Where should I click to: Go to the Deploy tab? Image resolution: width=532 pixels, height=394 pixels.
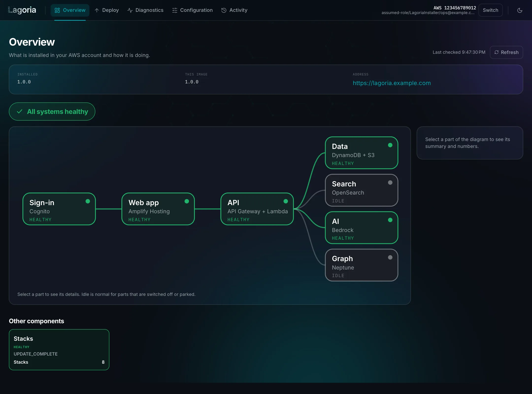coord(107,10)
